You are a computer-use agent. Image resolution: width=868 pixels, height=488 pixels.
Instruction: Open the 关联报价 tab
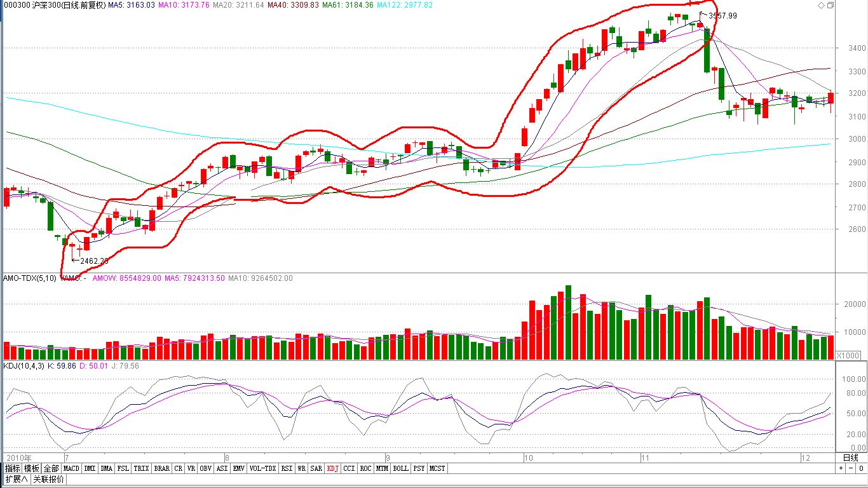pyautogui.click(x=48, y=479)
